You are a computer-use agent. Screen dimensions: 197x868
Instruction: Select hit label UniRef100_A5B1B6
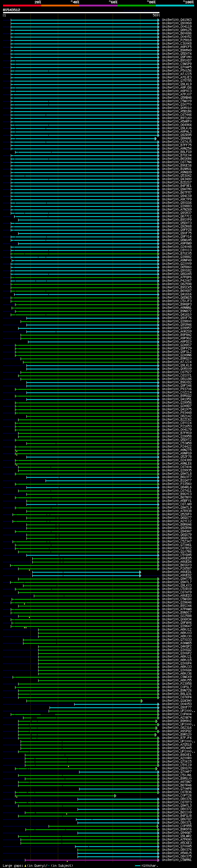click(x=176, y=111)
